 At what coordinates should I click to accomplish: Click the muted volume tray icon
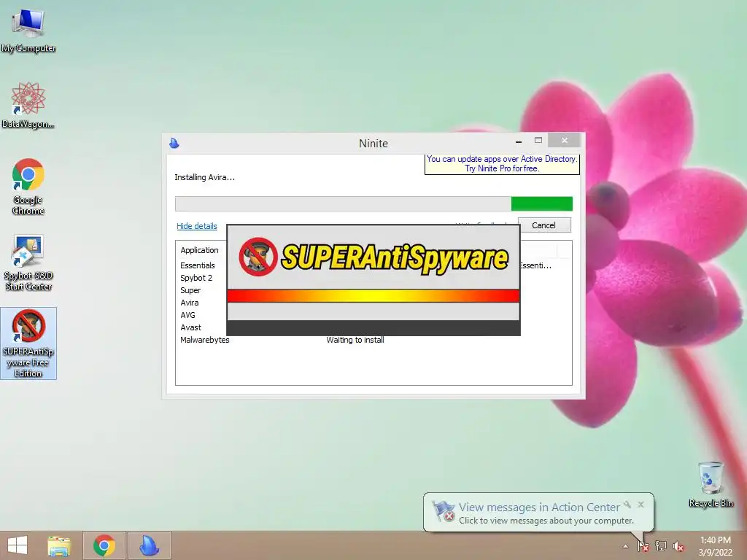pos(678,545)
